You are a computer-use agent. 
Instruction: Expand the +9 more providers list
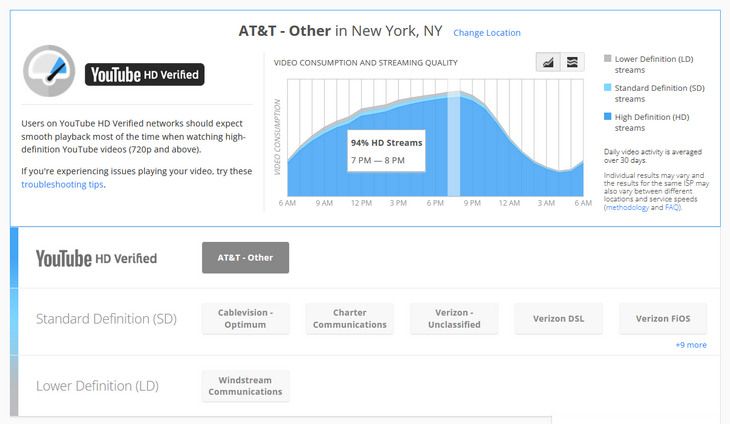691,345
